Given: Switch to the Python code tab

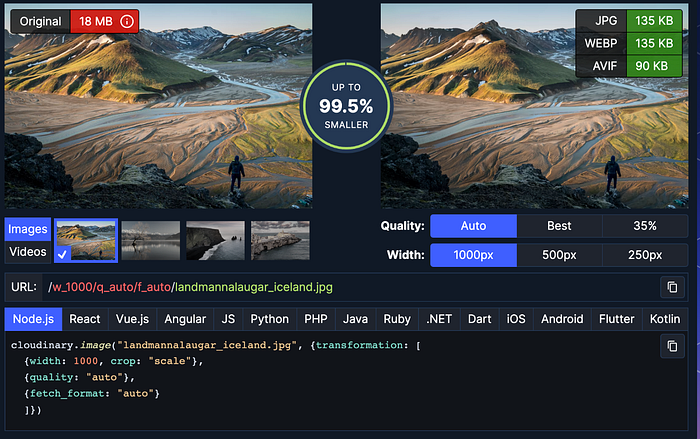Looking at the screenshot, I should [x=269, y=319].
